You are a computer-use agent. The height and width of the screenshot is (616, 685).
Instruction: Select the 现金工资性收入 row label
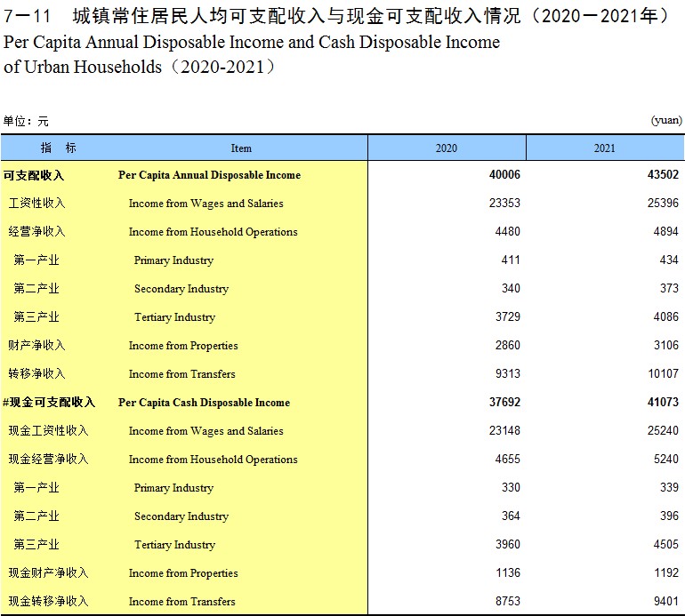pyautogui.click(x=49, y=430)
